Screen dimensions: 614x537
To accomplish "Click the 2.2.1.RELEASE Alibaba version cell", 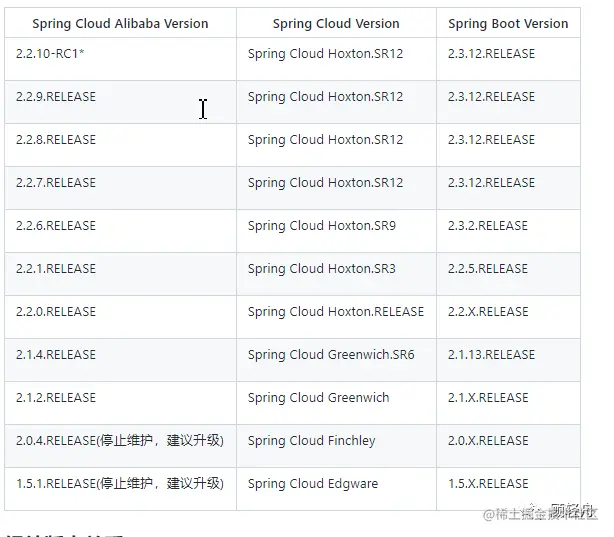I will click(x=120, y=274).
